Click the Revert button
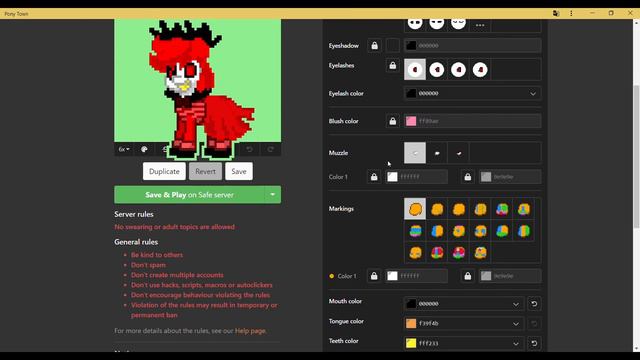 [x=205, y=171]
